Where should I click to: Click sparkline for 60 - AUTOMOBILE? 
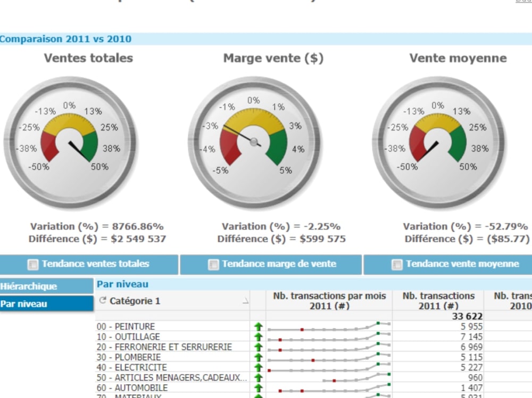pyautogui.click(x=334, y=388)
